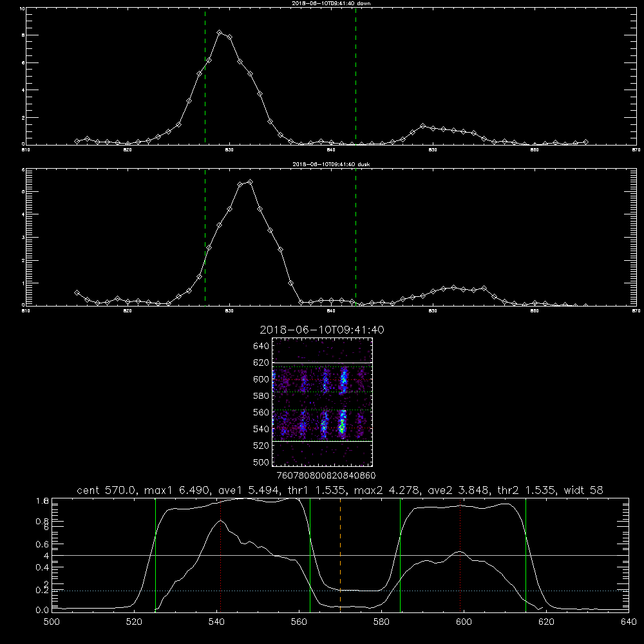
Task: Click the peak diamond marker of the dusk curve
Action: click(250, 182)
